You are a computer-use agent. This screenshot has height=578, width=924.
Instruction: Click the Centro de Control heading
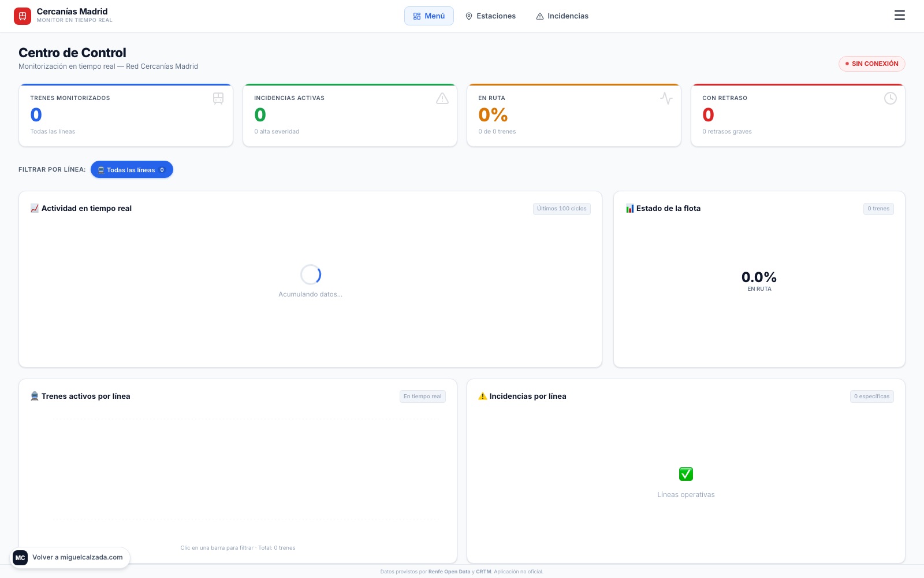coord(72,53)
